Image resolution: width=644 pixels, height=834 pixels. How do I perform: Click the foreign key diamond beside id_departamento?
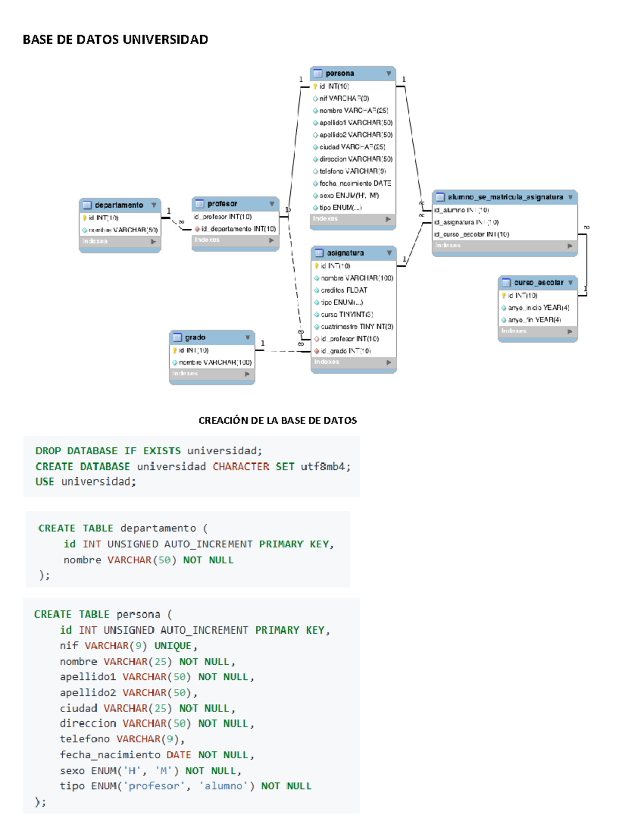pyautogui.click(x=197, y=229)
